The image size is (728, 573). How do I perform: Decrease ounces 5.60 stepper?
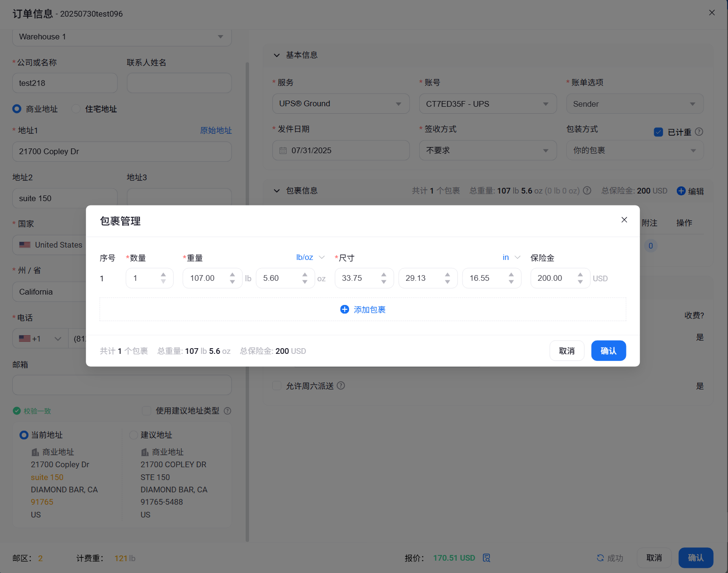tap(305, 281)
